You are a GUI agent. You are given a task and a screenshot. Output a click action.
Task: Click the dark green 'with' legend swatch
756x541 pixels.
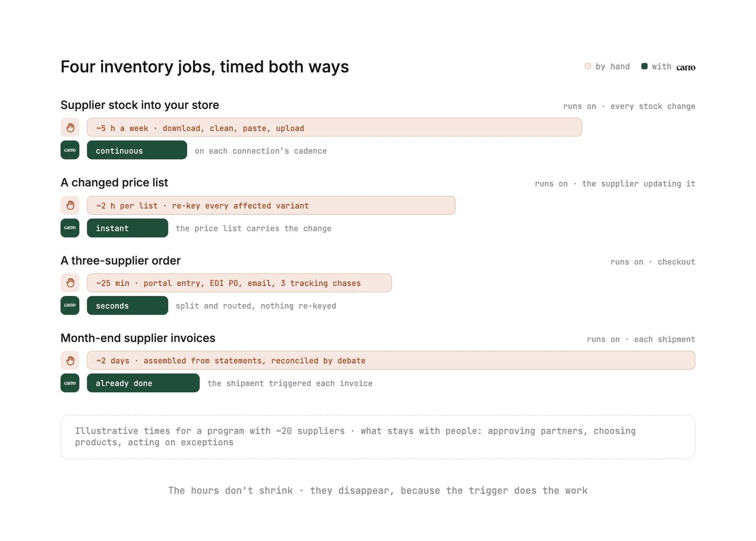pos(644,66)
